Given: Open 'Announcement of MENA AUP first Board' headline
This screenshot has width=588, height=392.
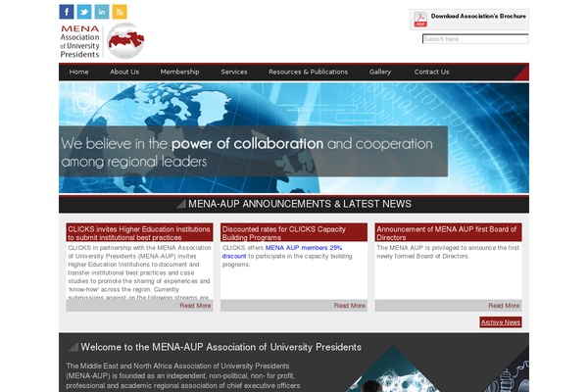Looking at the screenshot, I should pos(447,233).
